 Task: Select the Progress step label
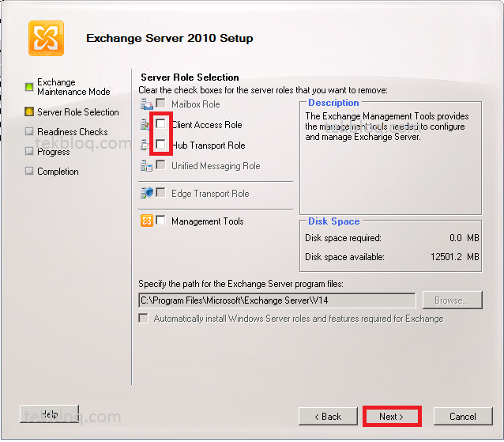pos(54,152)
